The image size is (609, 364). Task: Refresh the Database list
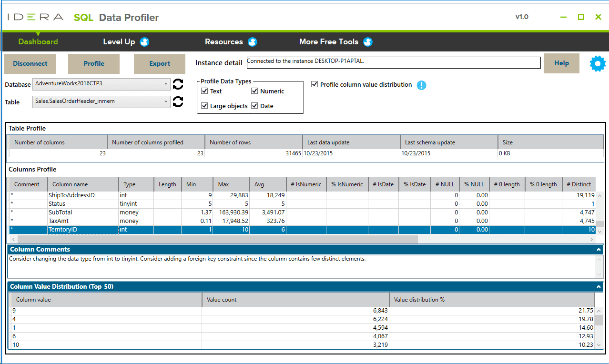tap(178, 84)
